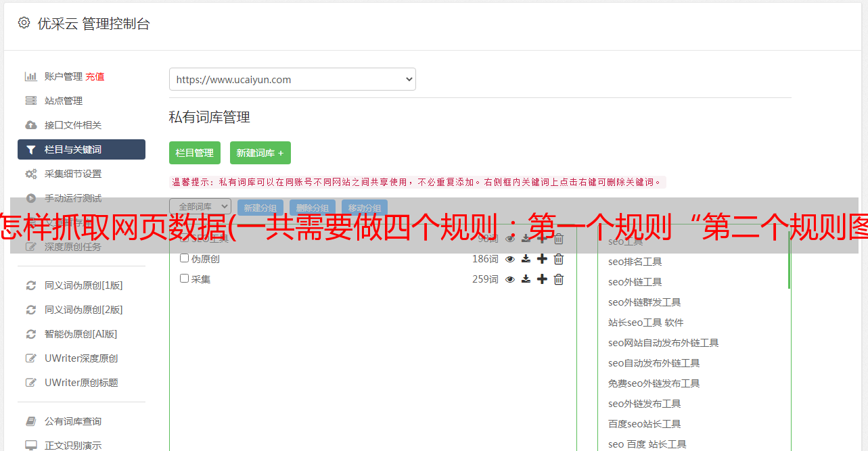Click the server icon for 站点管理
This screenshot has width=868, height=451.
(31, 101)
